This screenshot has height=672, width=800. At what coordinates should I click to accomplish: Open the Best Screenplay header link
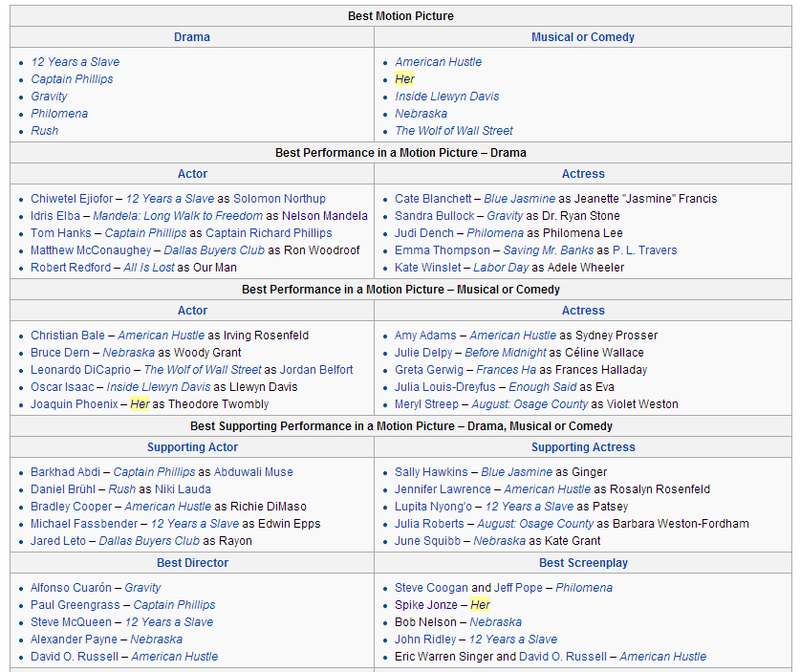tap(583, 563)
